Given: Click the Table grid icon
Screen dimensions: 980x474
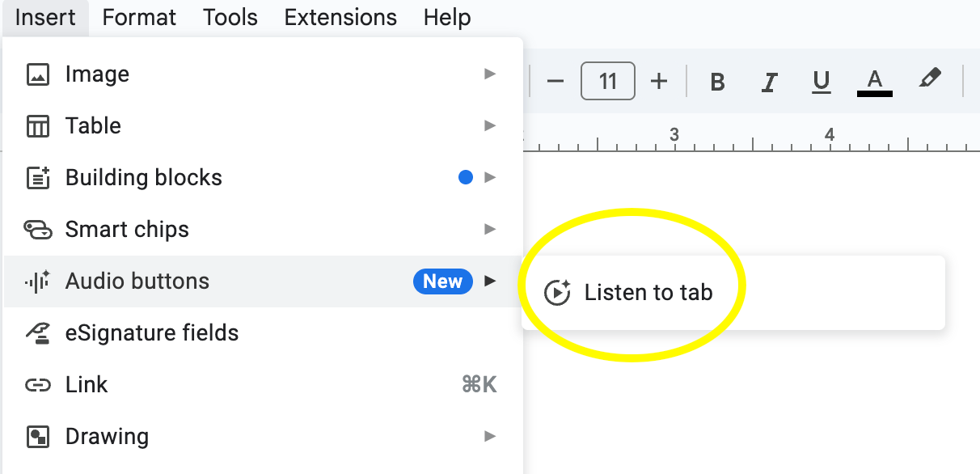Looking at the screenshot, I should (38, 126).
